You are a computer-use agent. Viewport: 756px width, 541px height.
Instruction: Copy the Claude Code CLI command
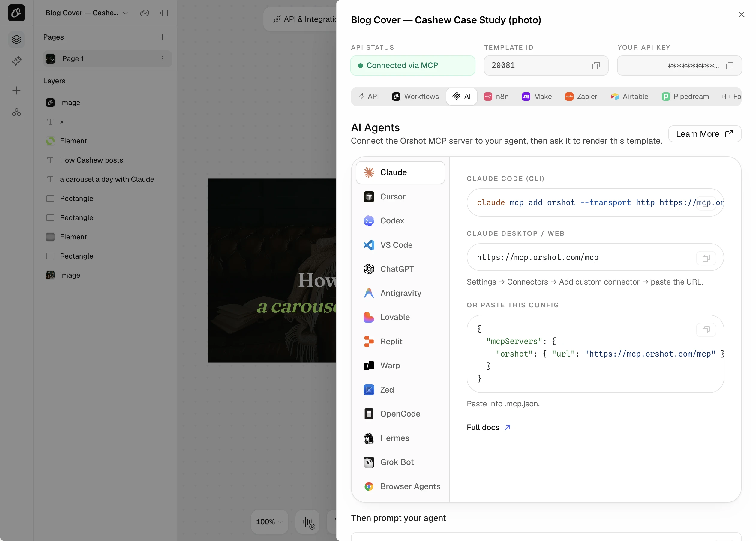pos(706,203)
